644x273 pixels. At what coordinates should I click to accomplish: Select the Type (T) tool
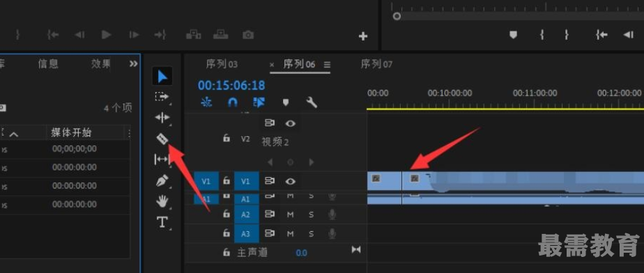162,223
